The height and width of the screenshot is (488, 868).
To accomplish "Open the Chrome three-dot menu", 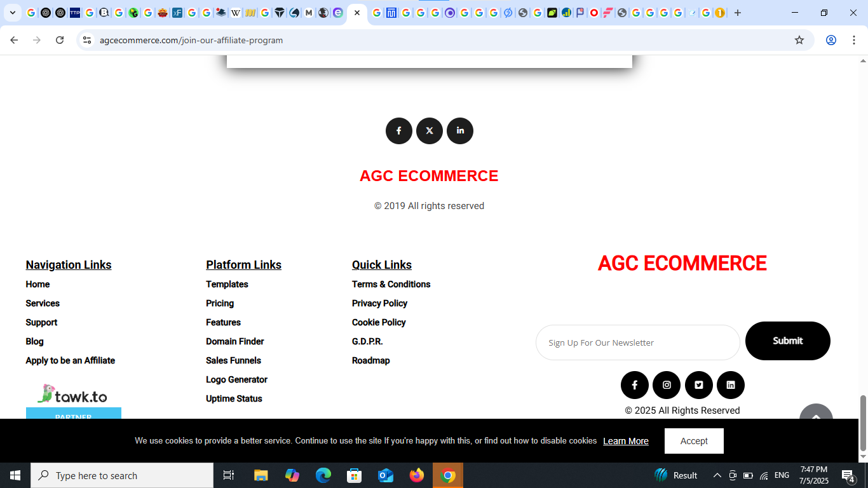I will (853, 40).
